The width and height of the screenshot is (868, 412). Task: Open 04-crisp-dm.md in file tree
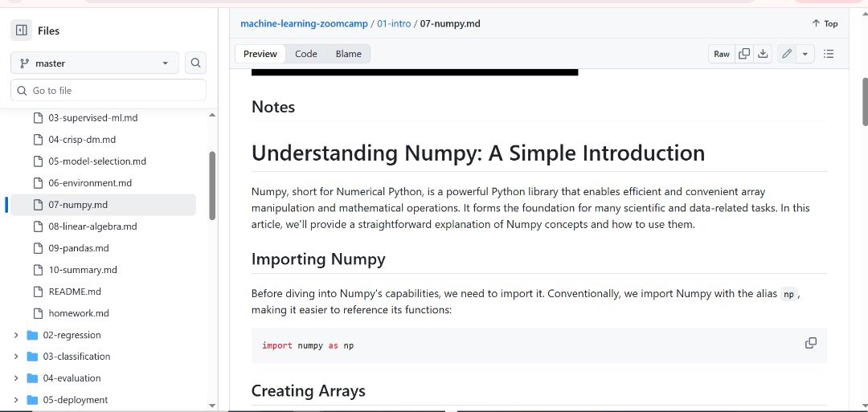click(x=82, y=140)
